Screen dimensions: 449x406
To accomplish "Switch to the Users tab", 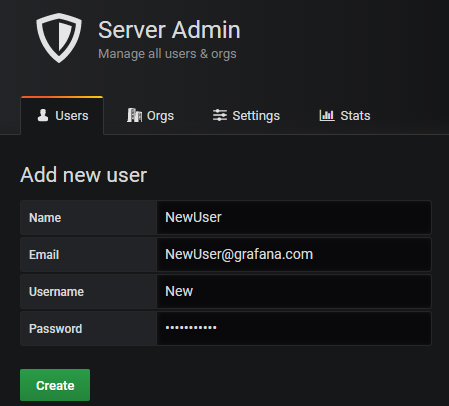I will tap(62, 116).
